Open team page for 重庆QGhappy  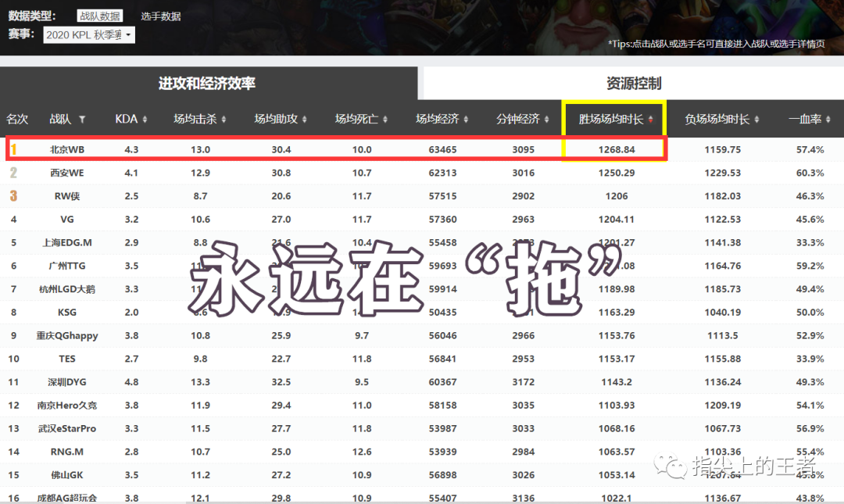66,335
